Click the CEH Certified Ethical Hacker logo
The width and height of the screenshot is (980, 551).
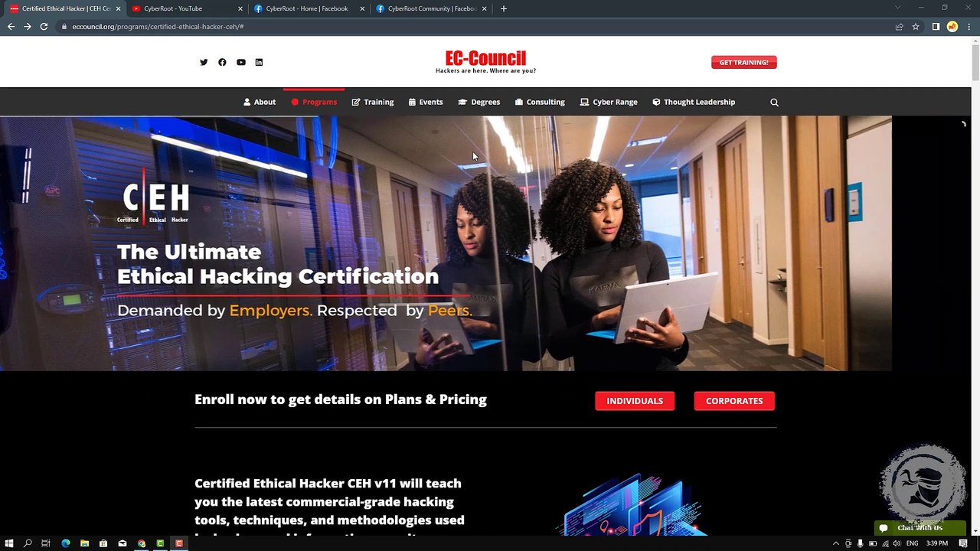coord(153,197)
